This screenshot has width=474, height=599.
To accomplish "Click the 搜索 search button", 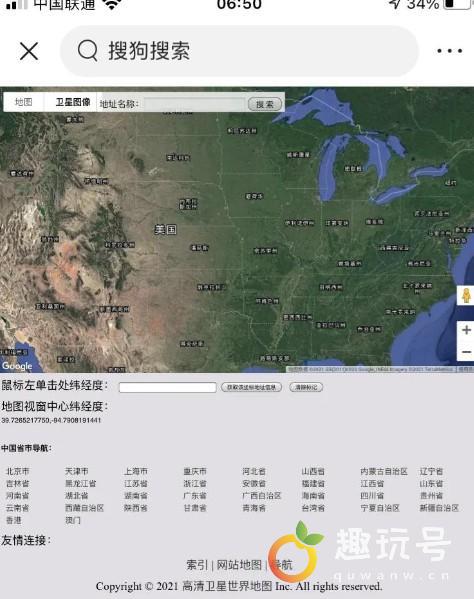I will (265, 104).
